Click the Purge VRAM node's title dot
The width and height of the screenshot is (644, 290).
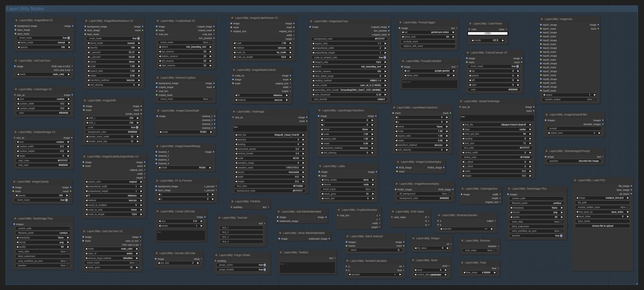pos(216,255)
